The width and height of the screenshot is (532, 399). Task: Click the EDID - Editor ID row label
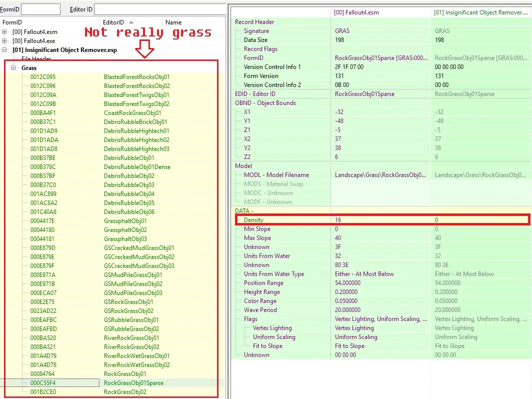point(255,94)
